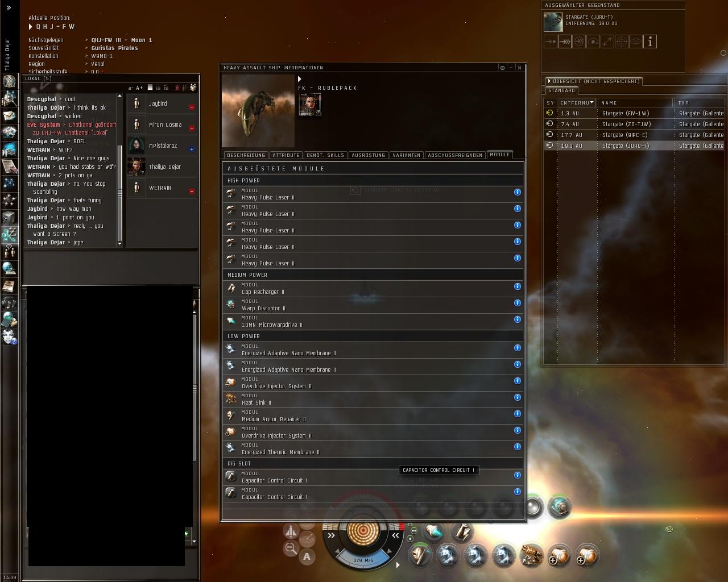Screen dimensions: 728x582
Task: Open the in-game browser globe icon
Action: click(9, 268)
